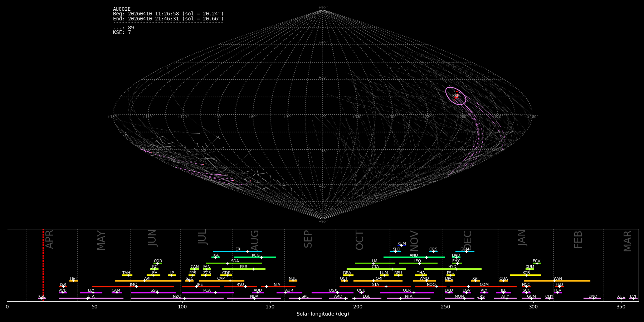Screen dimensions: 644x322
Task: Click the XHE shower label
Action: click(621, 297)
